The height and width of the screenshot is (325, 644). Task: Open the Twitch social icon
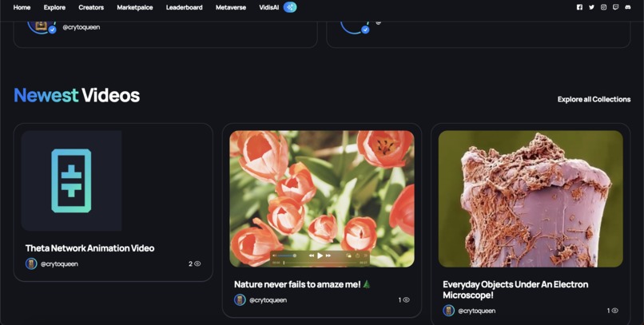point(615,7)
